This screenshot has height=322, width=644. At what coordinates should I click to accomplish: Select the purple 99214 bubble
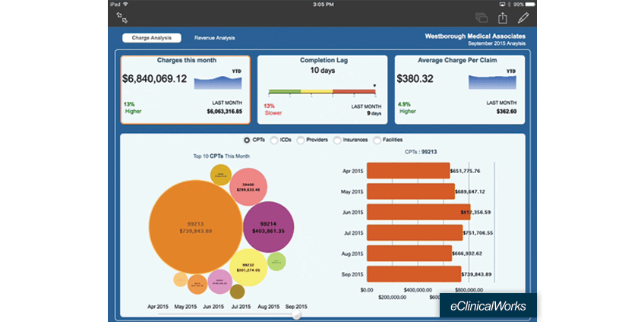point(269,227)
